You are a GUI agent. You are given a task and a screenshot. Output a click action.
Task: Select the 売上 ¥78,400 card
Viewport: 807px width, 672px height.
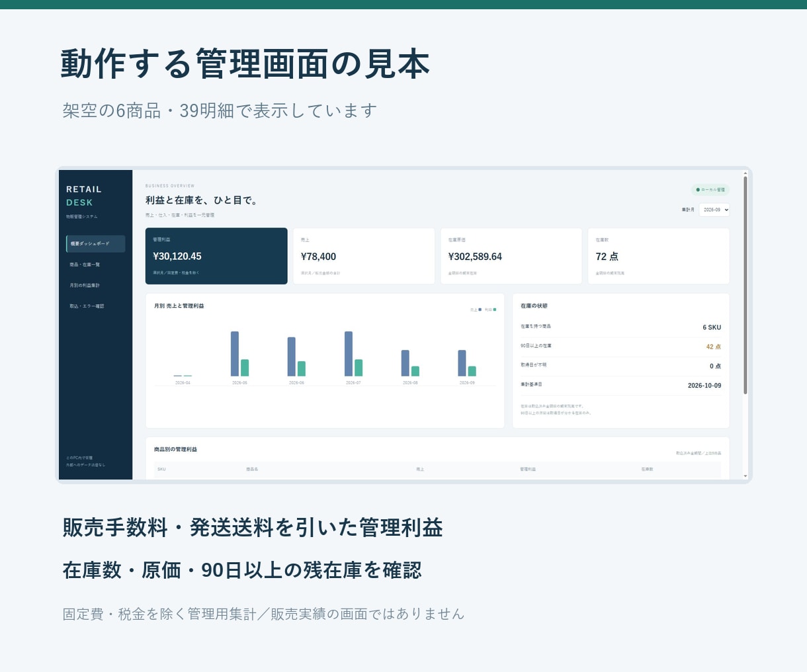[364, 256]
